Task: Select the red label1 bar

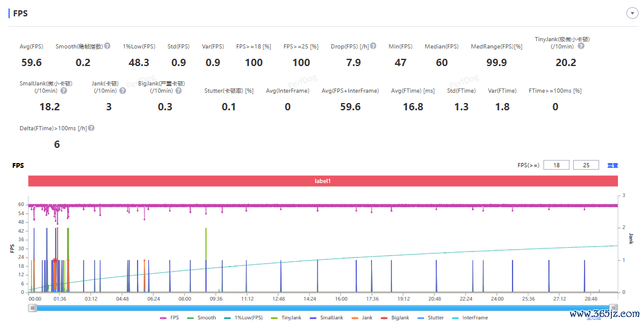Action: point(323,181)
